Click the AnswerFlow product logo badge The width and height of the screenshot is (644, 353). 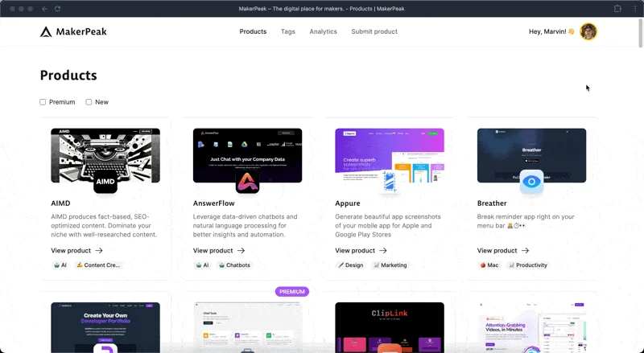click(247, 182)
